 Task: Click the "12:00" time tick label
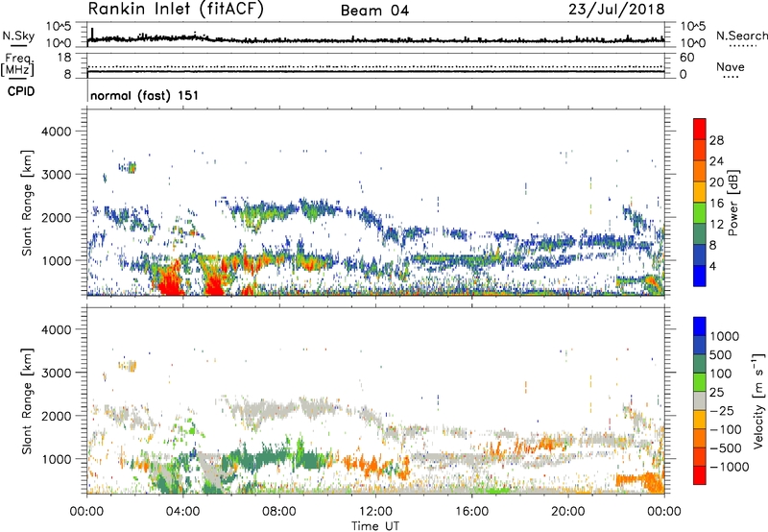375,512
